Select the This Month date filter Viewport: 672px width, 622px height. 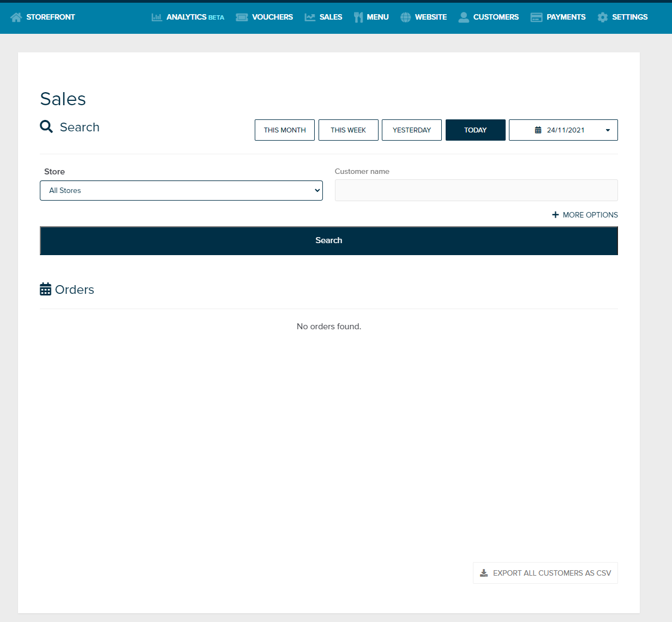point(285,130)
